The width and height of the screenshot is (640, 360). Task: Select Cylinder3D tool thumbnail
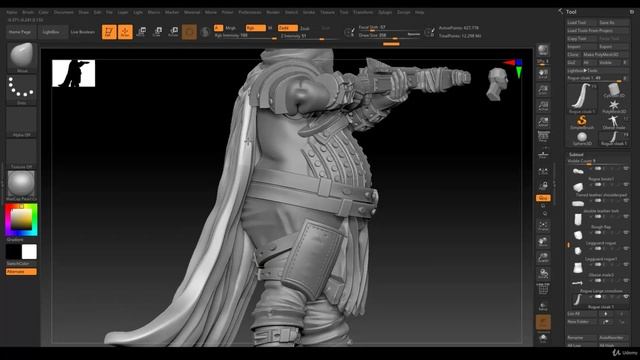click(x=614, y=90)
